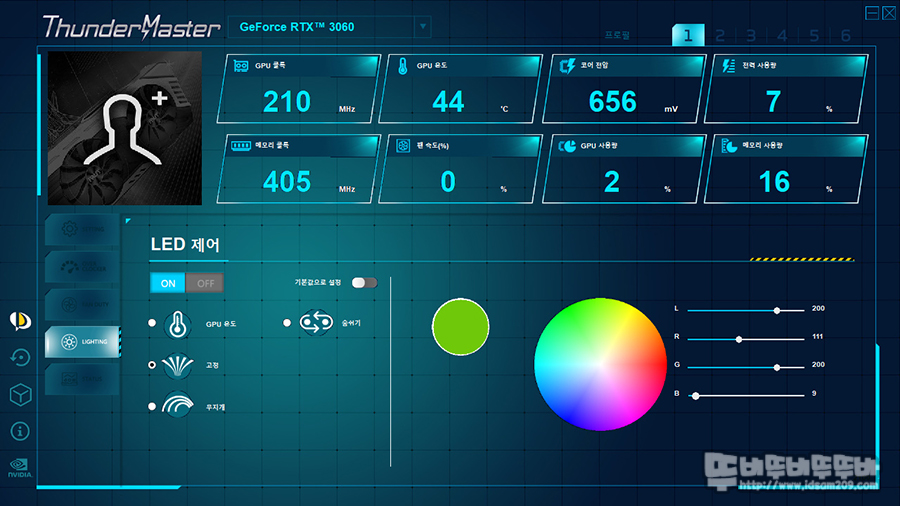Image resolution: width=900 pixels, height=506 pixels.
Task: Open the Over Clocker section tab
Action: coord(82,267)
